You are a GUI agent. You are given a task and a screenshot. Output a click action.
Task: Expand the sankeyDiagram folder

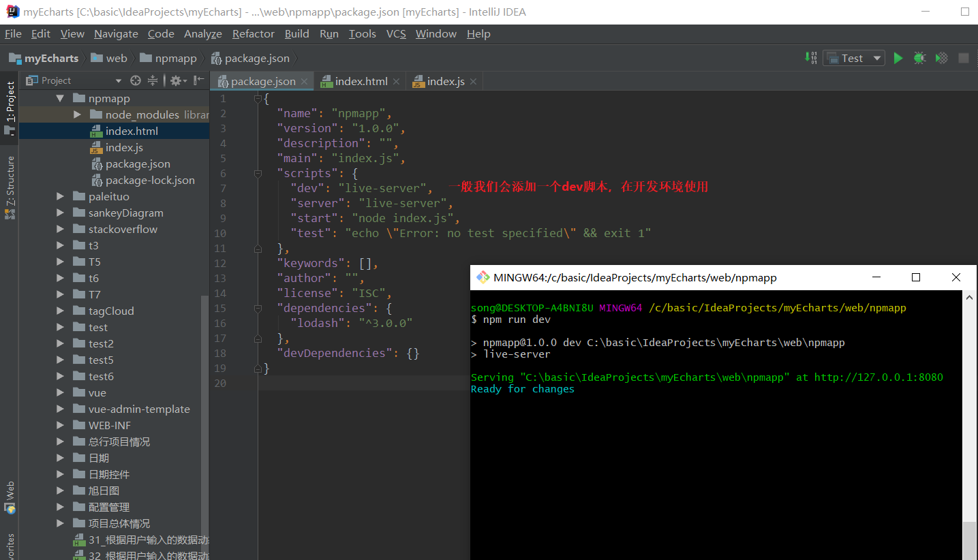coord(61,213)
